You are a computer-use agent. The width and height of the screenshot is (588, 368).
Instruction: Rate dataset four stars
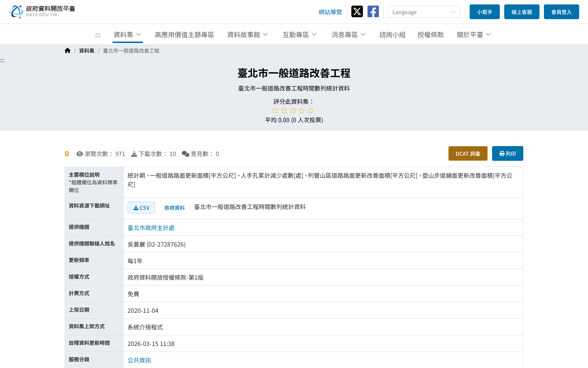(x=302, y=110)
